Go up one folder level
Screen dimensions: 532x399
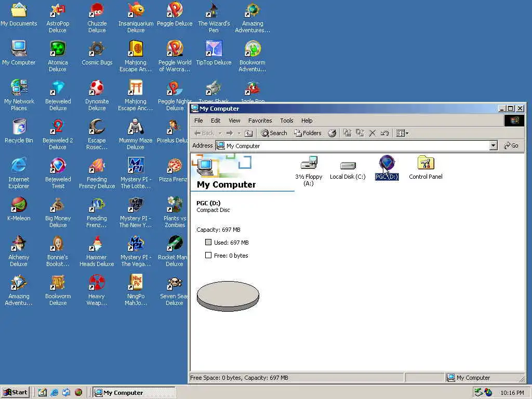coord(249,133)
